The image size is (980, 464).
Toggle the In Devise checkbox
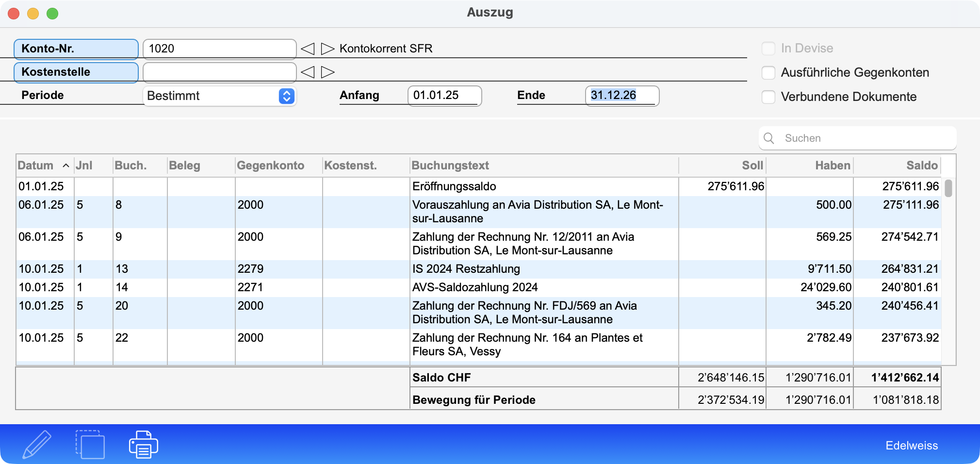(768, 49)
